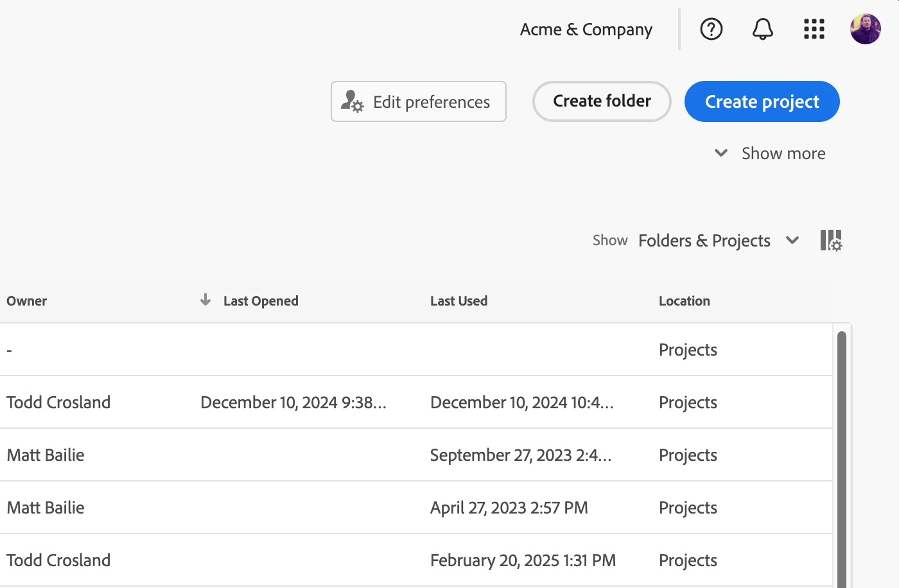
Task: Open the notifications bell
Action: [762, 29]
